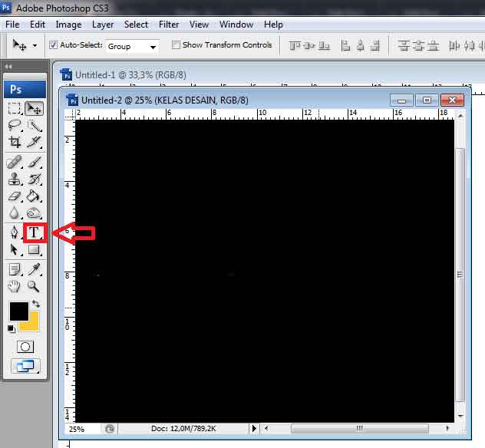The image size is (485, 448).
Task: Select the History Brush tool
Action: [x=34, y=179]
